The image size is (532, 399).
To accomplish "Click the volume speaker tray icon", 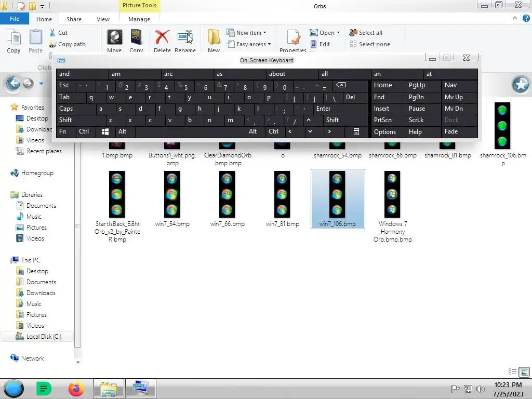I will click(x=481, y=389).
